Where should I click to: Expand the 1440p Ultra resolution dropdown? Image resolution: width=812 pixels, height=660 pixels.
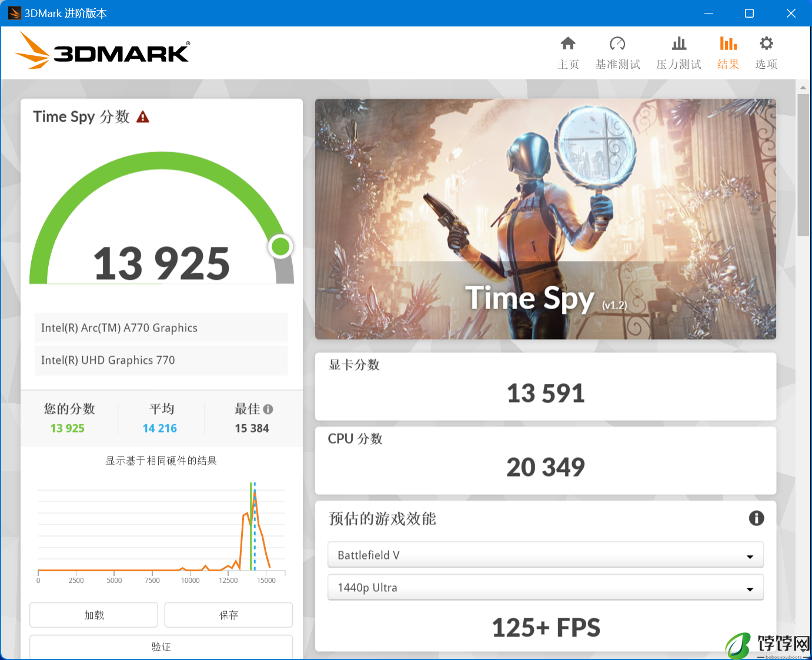546,587
